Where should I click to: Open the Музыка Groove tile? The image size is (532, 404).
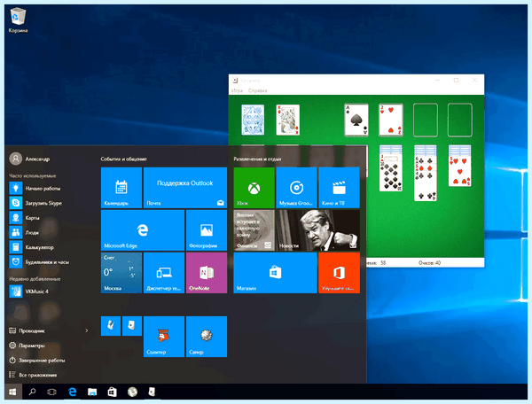point(296,188)
